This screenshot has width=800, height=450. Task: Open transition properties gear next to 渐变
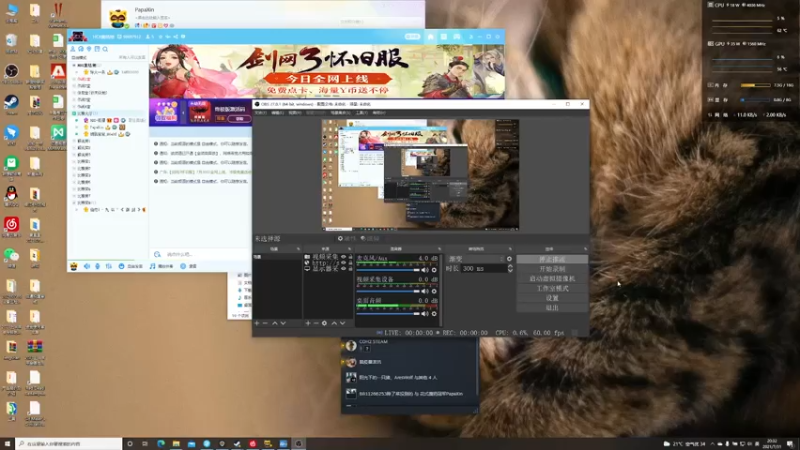coord(509,259)
